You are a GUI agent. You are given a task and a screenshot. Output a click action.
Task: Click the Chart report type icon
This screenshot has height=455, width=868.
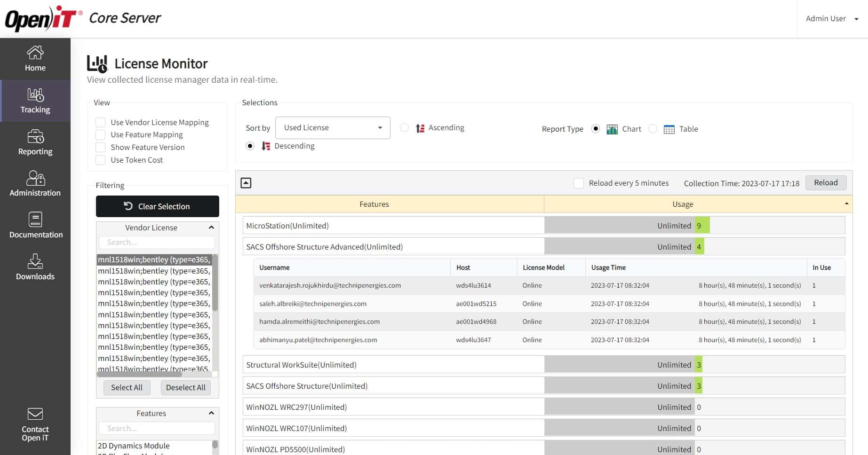[612, 129]
